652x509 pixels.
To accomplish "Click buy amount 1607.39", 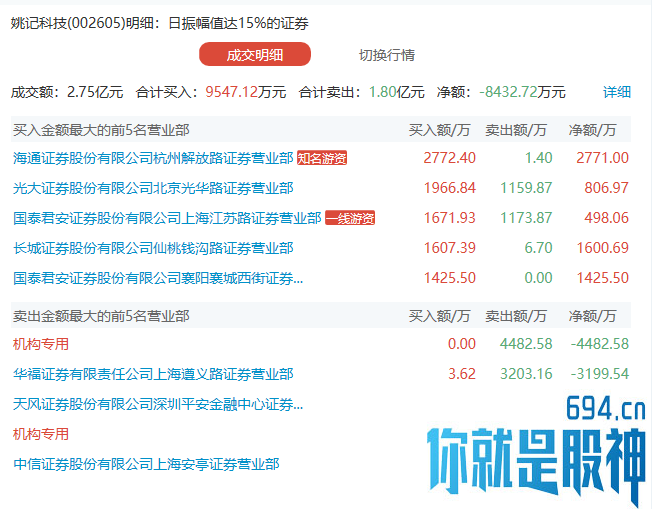I will [449, 248].
